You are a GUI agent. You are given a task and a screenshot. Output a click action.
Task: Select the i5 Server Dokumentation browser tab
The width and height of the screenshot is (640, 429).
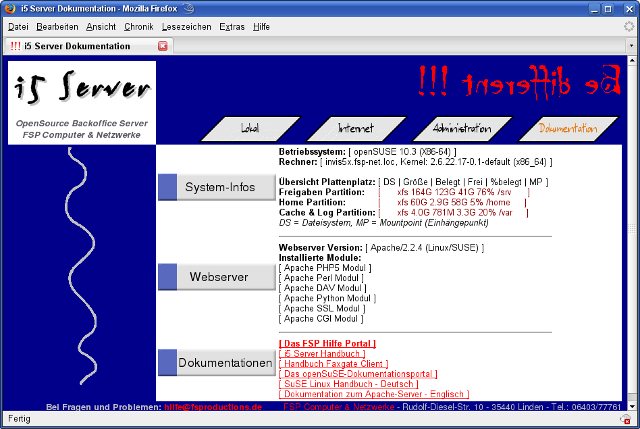pos(88,46)
